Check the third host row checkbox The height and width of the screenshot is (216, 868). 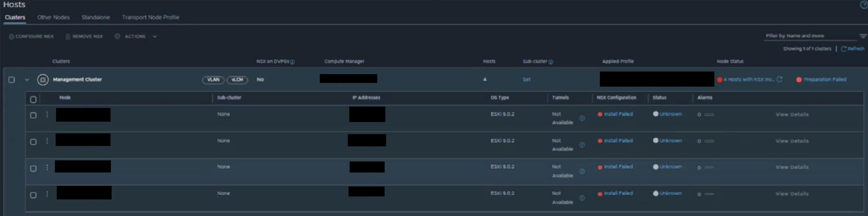(33, 168)
